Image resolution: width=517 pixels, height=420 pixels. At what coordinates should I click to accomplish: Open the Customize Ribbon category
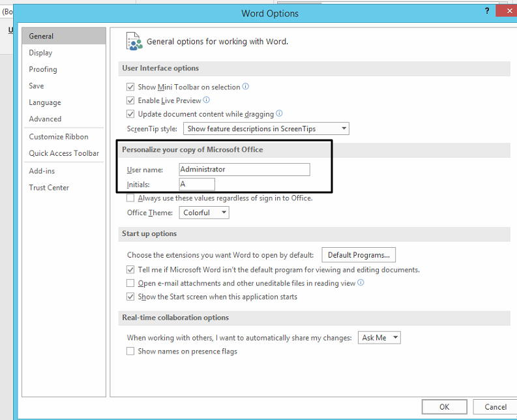(59, 137)
